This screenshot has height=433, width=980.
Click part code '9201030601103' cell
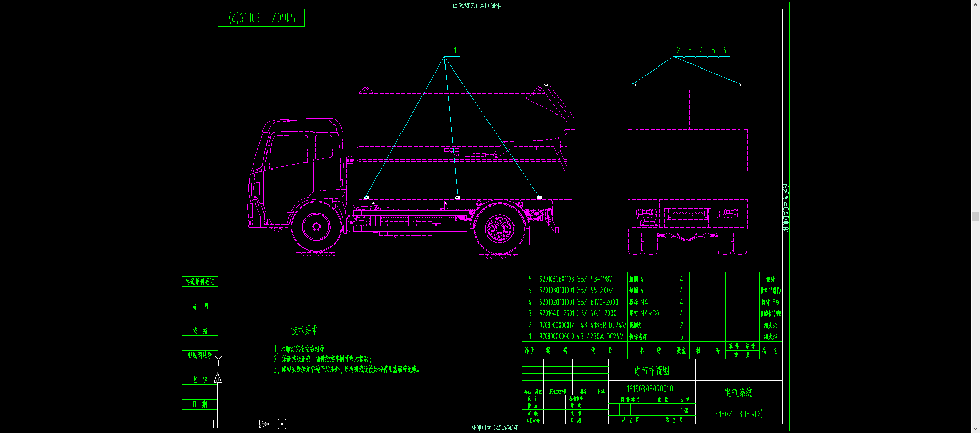coord(556,279)
